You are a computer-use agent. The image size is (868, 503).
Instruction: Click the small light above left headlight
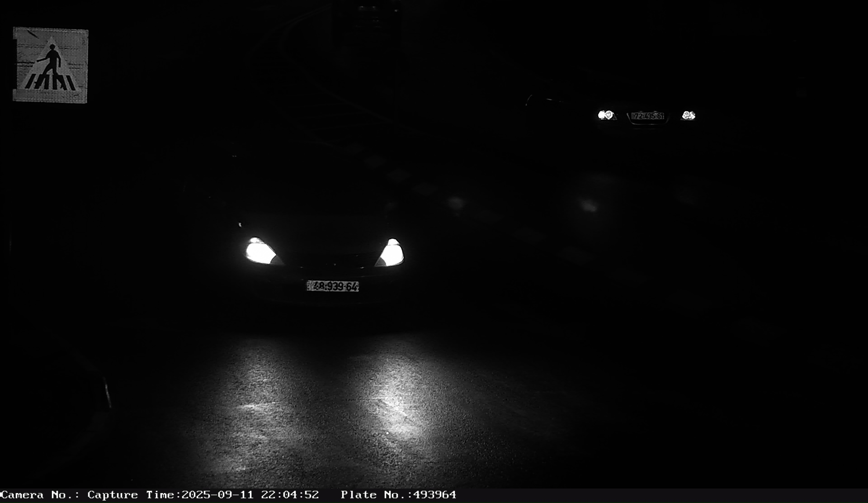click(x=240, y=224)
